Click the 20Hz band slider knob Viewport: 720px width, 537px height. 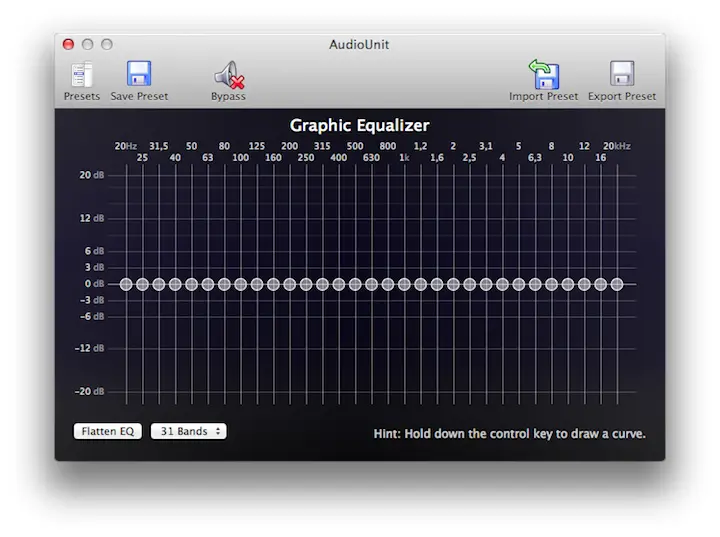tap(126, 284)
